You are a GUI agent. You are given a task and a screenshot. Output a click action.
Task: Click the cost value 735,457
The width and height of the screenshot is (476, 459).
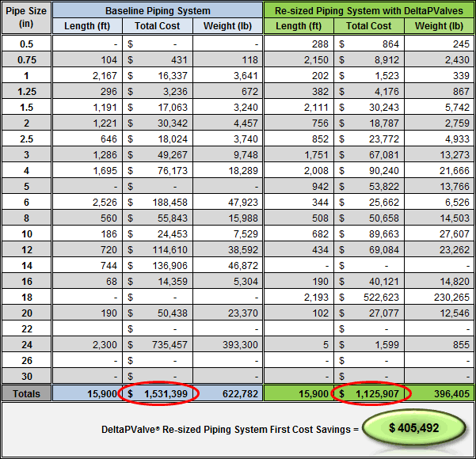170,344
